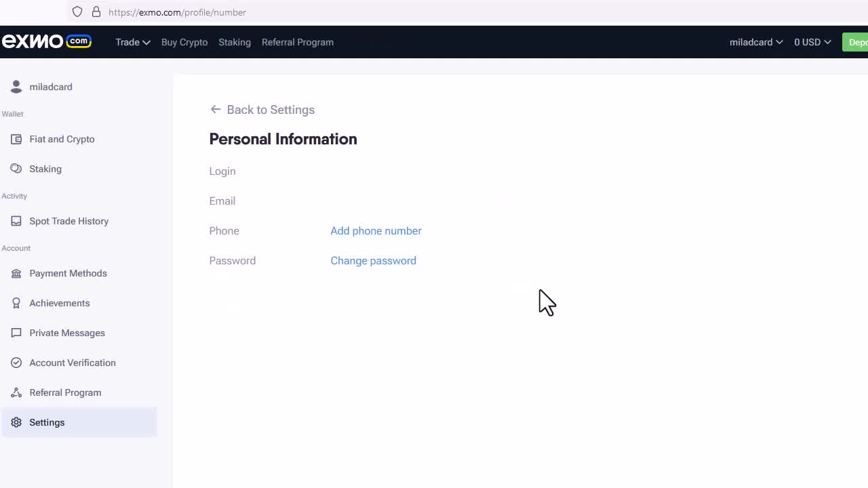The height and width of the screenshot is (488, 868).
Task: Click the Account Verification checkmark icon
Action: click(x=16, y=363)
